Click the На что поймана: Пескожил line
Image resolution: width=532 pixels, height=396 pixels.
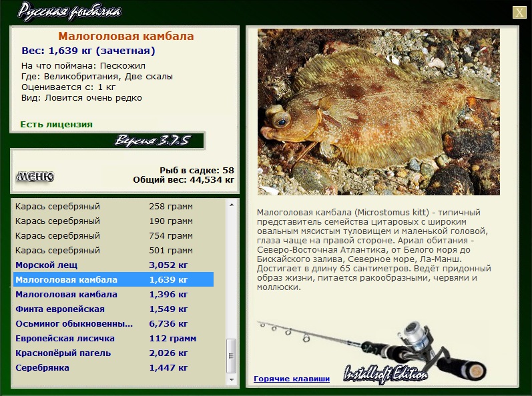[x=83, y=66]
